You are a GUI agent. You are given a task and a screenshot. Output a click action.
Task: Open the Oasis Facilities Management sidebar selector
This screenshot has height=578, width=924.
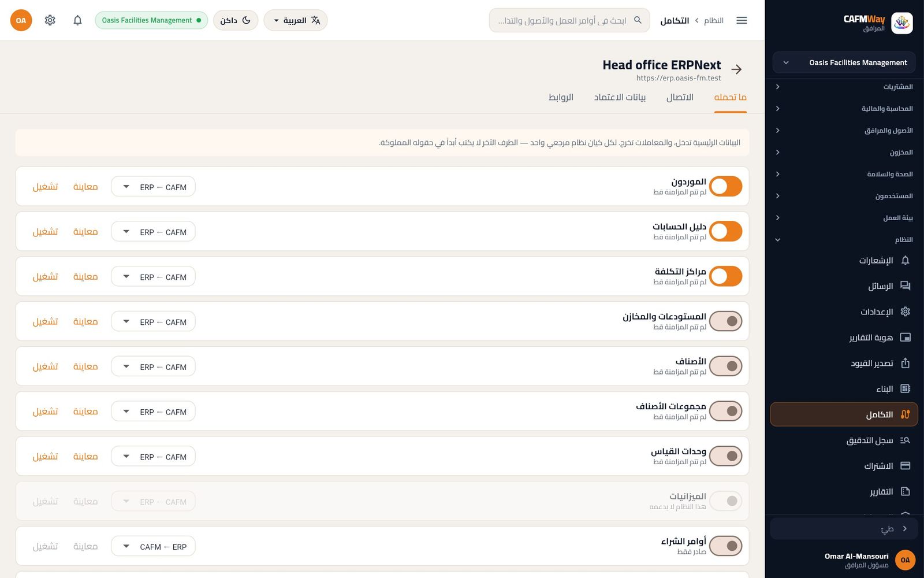[x=844, y=62]
